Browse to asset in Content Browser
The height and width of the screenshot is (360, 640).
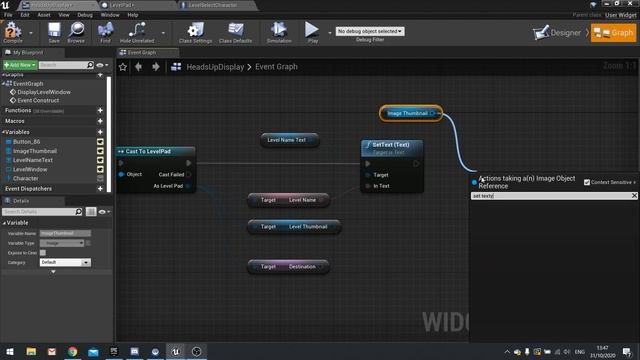click(x=76, y=32)
